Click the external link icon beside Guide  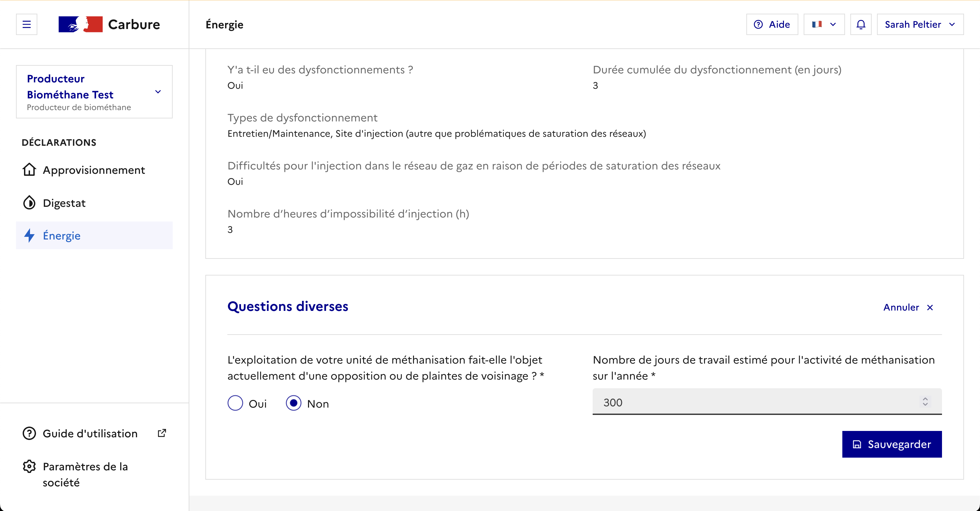tap(162, 433)
